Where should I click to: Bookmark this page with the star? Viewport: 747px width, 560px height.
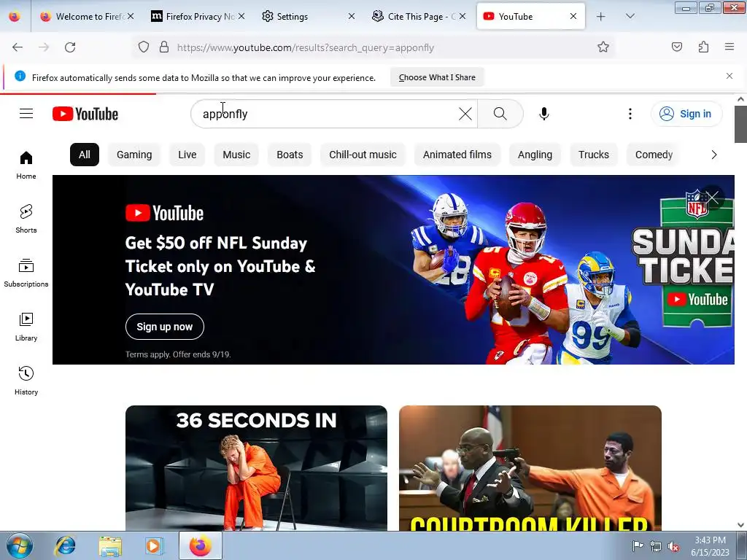603,47
